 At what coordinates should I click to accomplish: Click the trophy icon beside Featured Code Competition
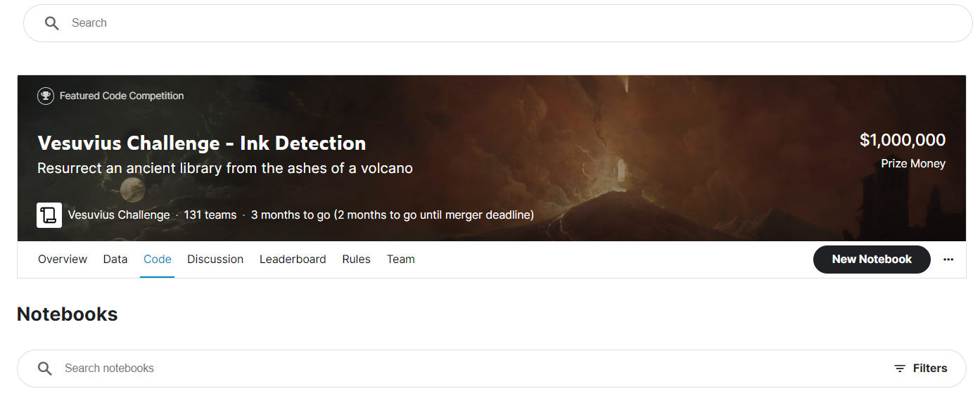coord(46,96)
